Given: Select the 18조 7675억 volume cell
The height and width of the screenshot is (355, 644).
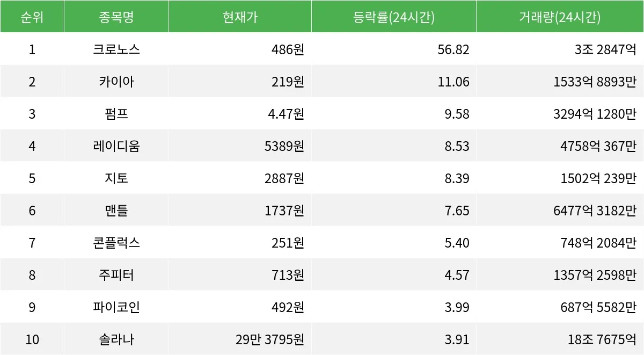Looking at the screenshot, I should pyautogui.click(x=602, y=339).
